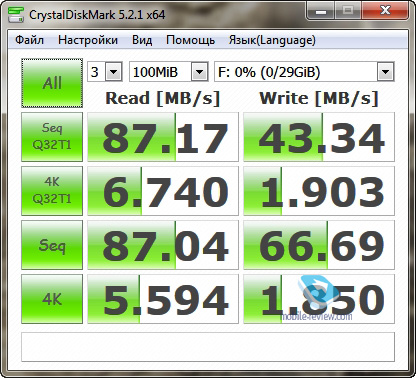Open the Настройки menu
Image resolution: width=416 pixels, height=378 pixels.
click(x=88, y=40)
